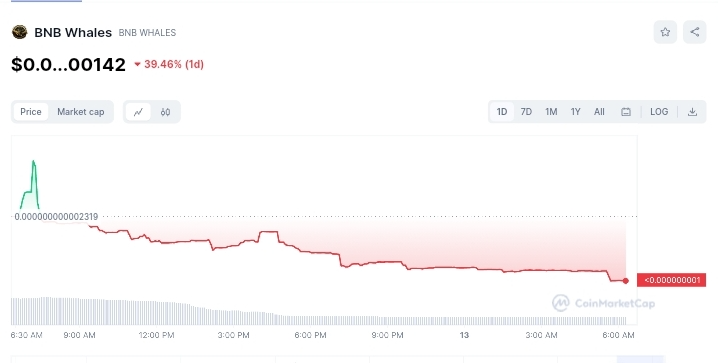Choose the 1Y time range
Image resolution: width=718 pixels, height=363 pixels.
(576, 112)
